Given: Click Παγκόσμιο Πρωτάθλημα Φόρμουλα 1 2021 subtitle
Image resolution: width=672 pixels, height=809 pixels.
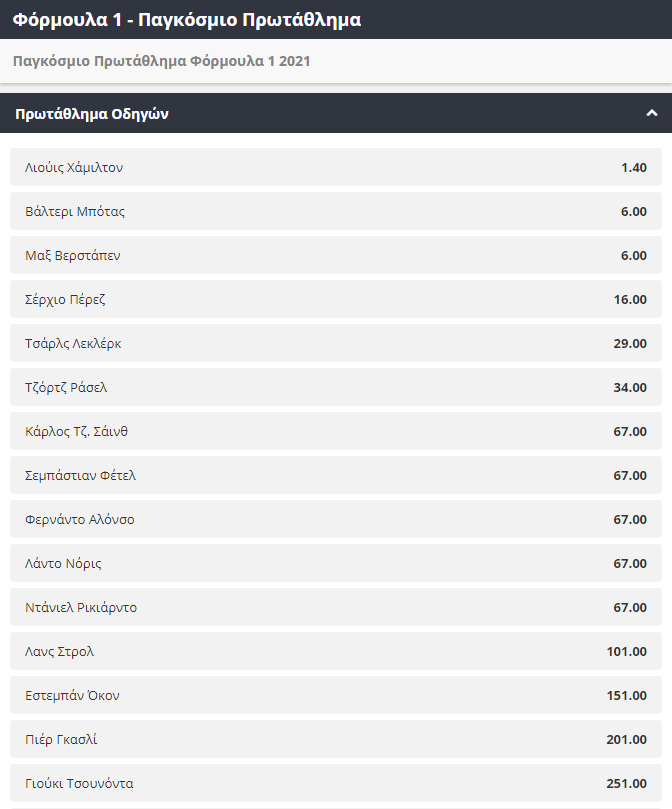Looking at the screenshot, I should (x=162, y=61).
